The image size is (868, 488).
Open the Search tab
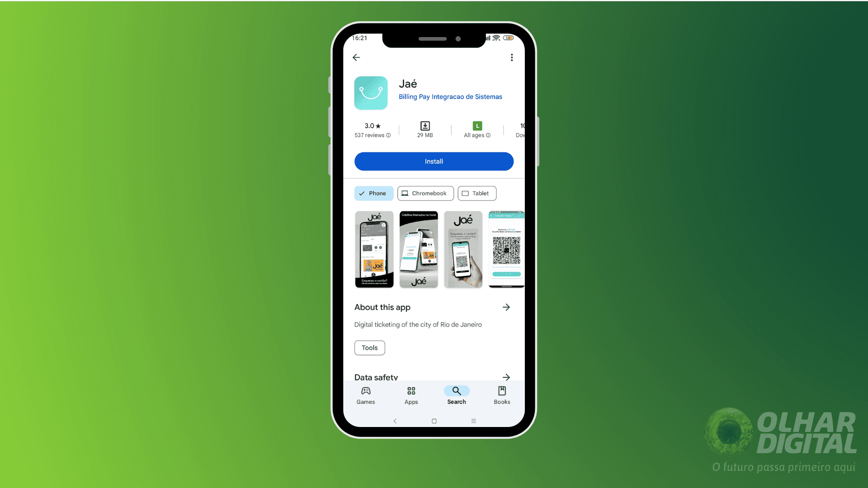[x=457, y=395]
